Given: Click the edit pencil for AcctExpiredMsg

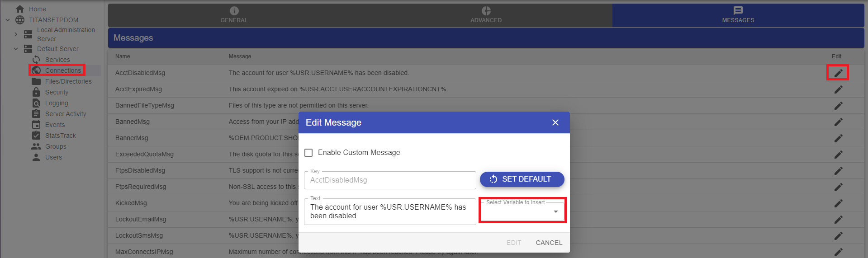Looking at the screenshot, I should (838, 89).
